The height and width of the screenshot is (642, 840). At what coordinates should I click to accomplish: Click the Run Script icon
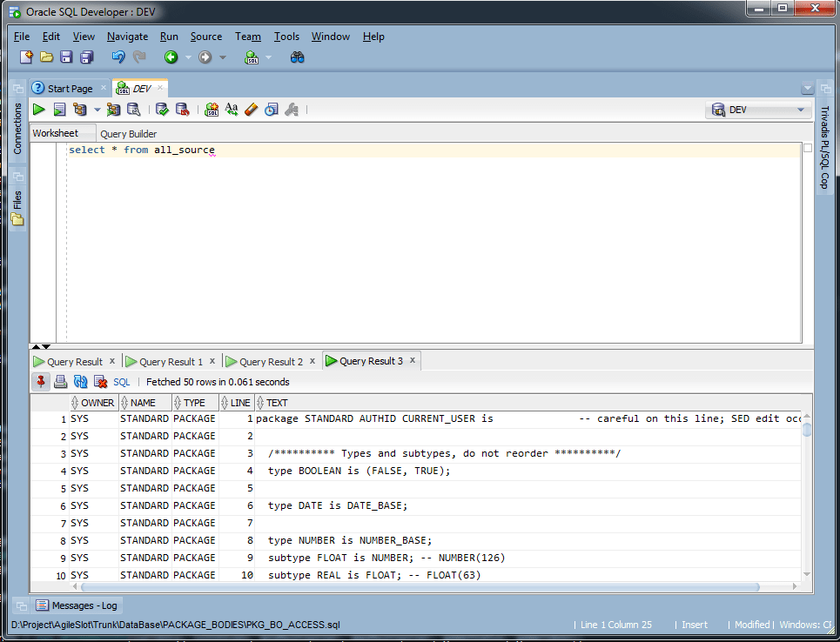pos(58,109)
